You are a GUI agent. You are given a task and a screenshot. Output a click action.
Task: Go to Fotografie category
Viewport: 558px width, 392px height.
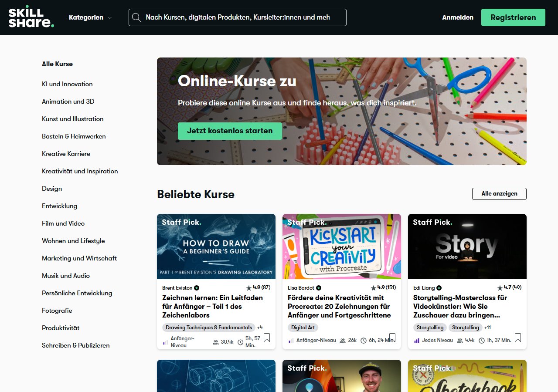[x=57, y=311]
